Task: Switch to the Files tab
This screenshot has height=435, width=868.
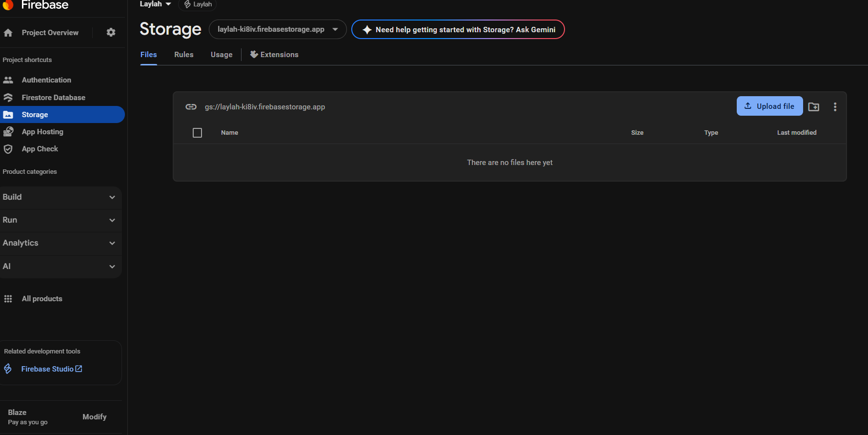Action: coord(149,55)
